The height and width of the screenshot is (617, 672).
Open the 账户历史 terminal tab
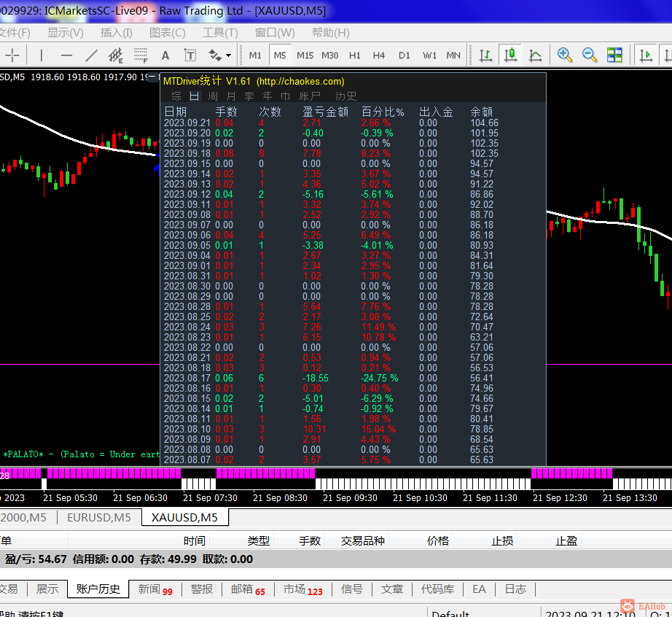pos(98,589)
